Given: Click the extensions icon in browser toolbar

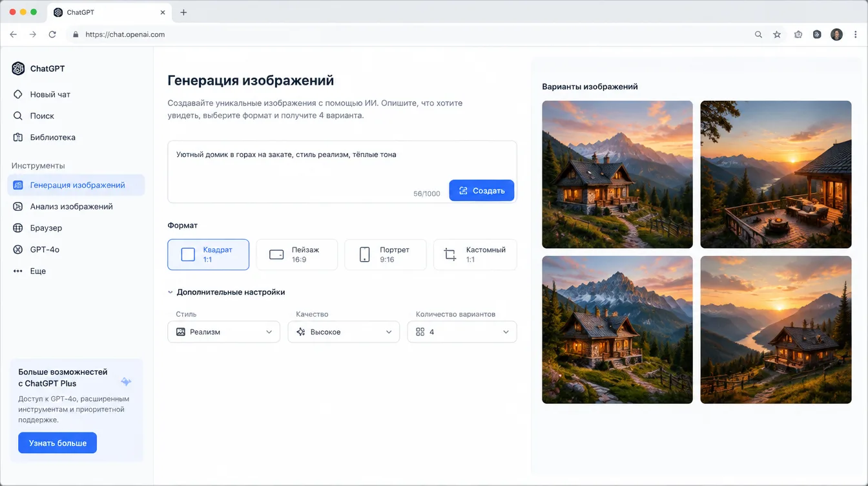Looking at the screenshot, I should tap(798, 34).
